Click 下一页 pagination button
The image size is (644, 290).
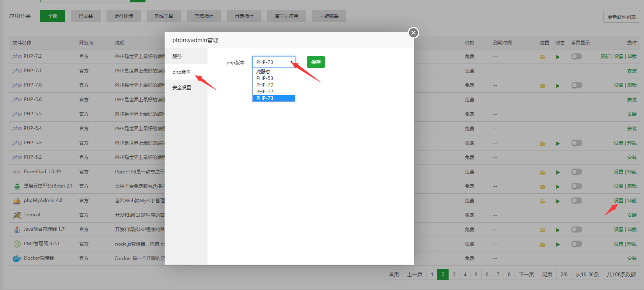pos(526,274)
